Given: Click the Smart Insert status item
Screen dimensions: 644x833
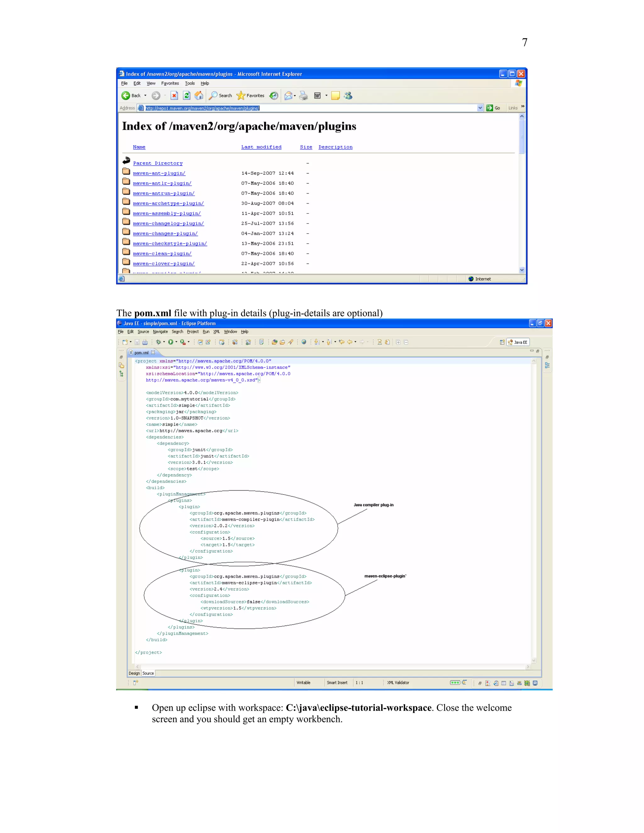Looking at the screenshot, I should tap(337, 683).
